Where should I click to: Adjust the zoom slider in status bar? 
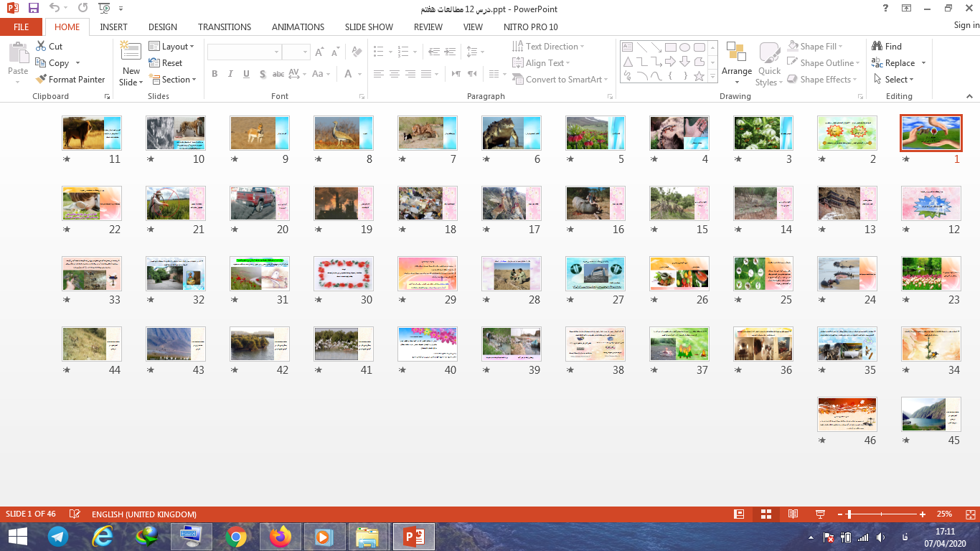click(849, 514)
